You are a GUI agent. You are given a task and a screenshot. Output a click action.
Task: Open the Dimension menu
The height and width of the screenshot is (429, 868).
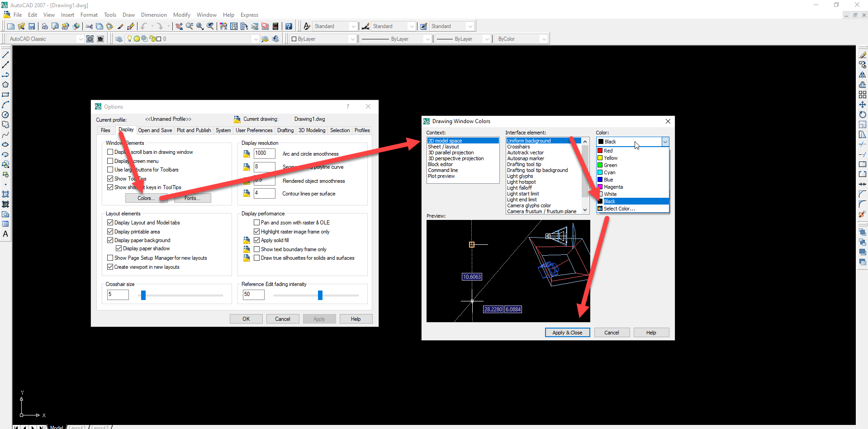click(154, 15)
